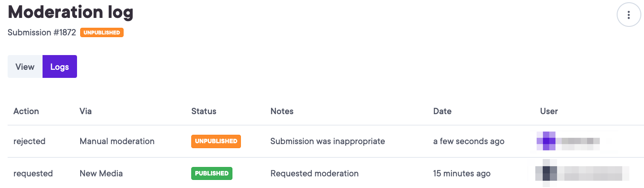
Task: Click the UNPUBLISHED status badge in rejected row
Action: click(x=216, y=141)
